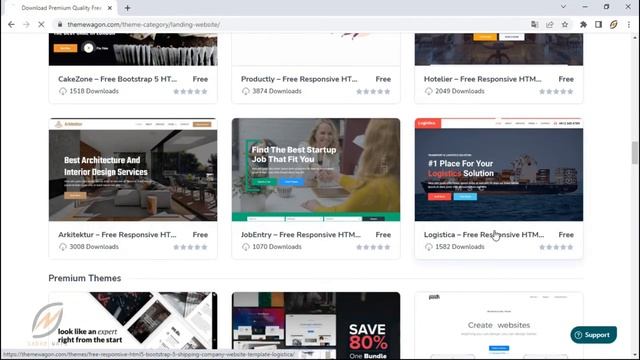The image size is (640, 360).
Task: Open CakeZone – Free Bootstrap 5 title
Action: [x=118, y=79]
